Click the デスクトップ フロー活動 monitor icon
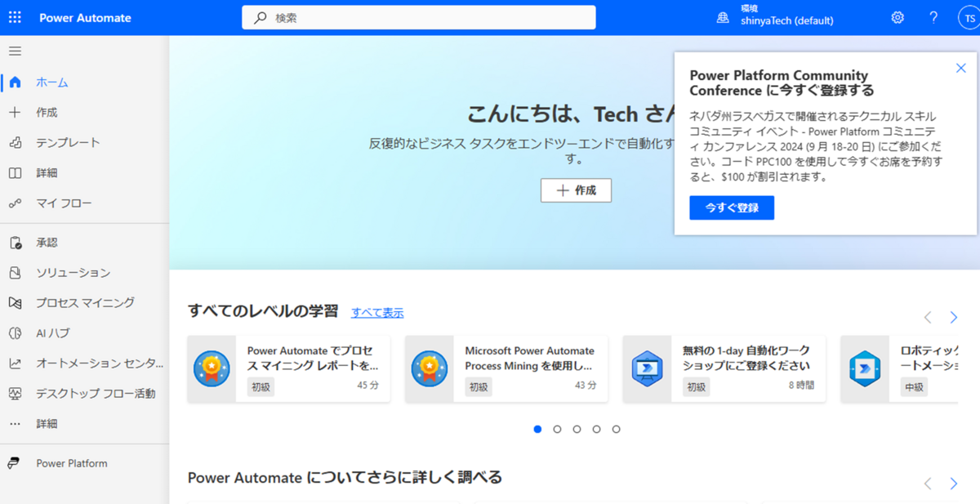 click(x=15, y=394)
